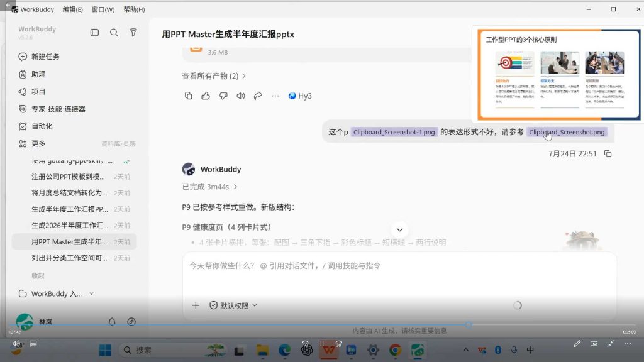Open user profile 林岚
644x362 pixels.
(35, 322)
